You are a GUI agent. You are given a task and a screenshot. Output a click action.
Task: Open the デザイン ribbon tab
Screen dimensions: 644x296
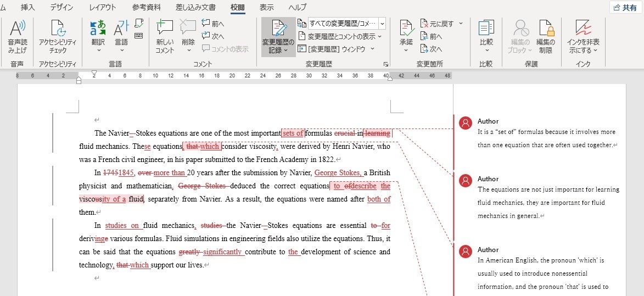pyautogui.click(x=61, y=7)
